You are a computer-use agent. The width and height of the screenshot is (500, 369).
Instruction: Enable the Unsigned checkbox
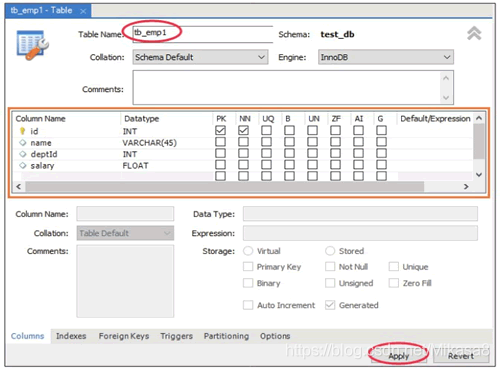[x=330, y=283]
